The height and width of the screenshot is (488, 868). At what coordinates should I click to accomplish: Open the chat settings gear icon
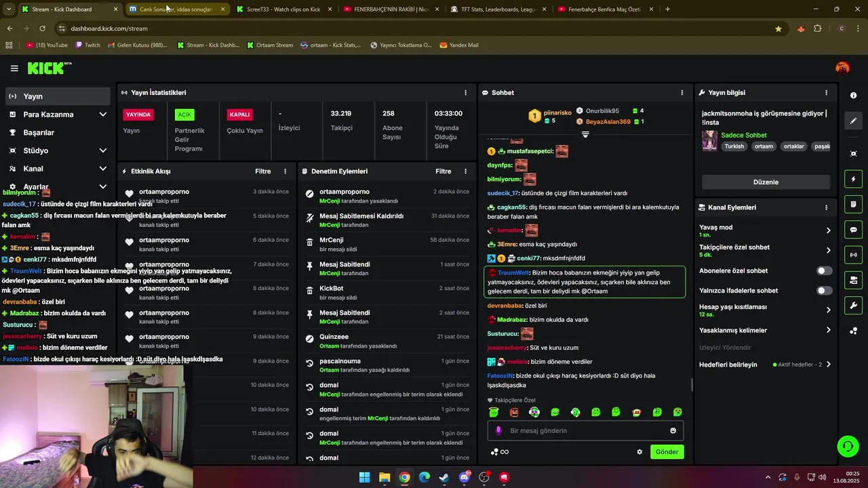coord(639,452)
